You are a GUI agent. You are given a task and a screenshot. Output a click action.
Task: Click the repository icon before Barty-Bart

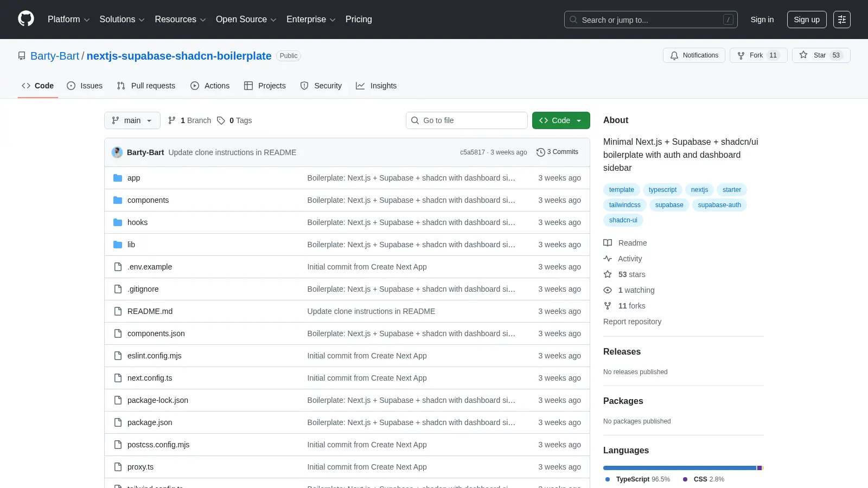(22, 56)
